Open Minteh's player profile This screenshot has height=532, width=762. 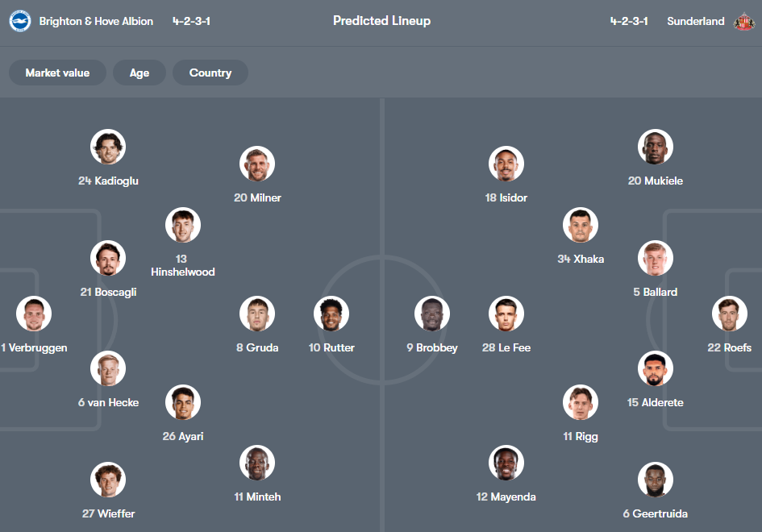point(257,463)
